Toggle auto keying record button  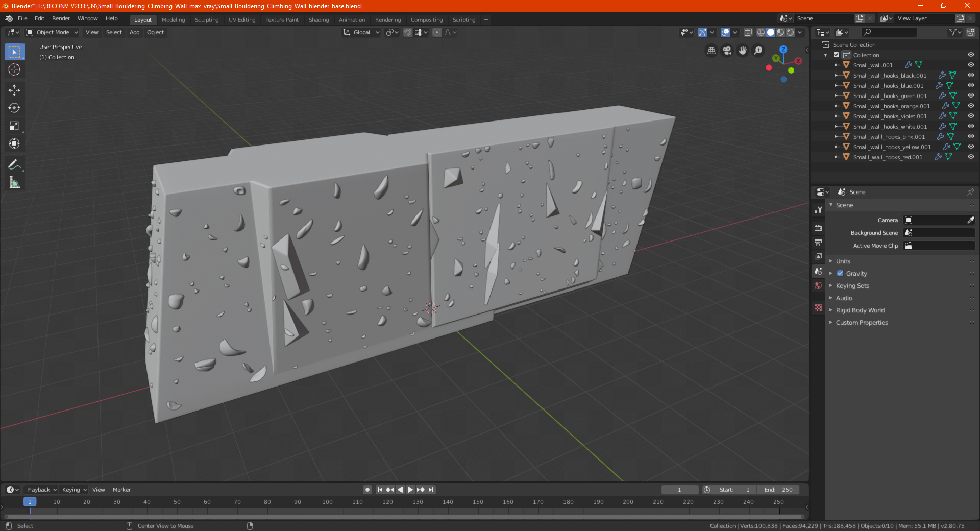[367, 490]
